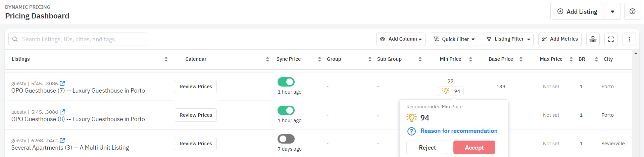This screenshot has width=644, height=157.
Task: Enable sync price for Several Apartments (3)
Action: coord(286,139)
